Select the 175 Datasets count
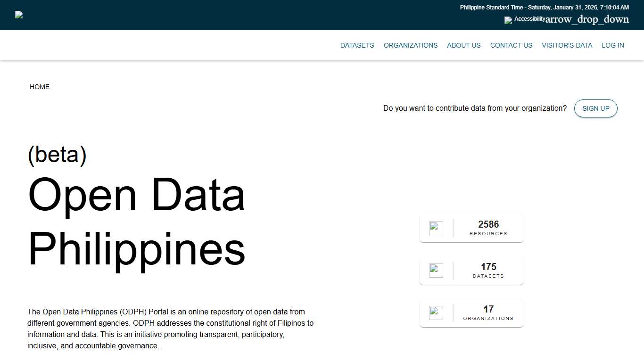 click(488, 267)
